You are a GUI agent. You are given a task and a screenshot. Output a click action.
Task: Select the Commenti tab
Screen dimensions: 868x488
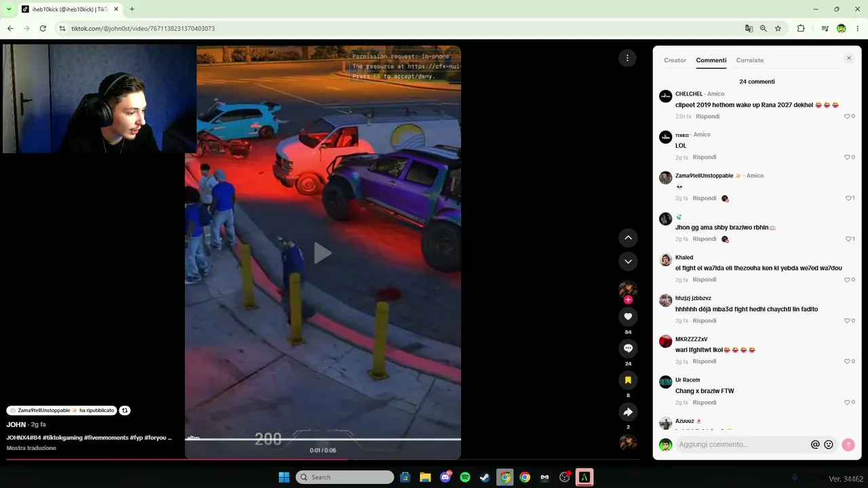coord(711,60)
